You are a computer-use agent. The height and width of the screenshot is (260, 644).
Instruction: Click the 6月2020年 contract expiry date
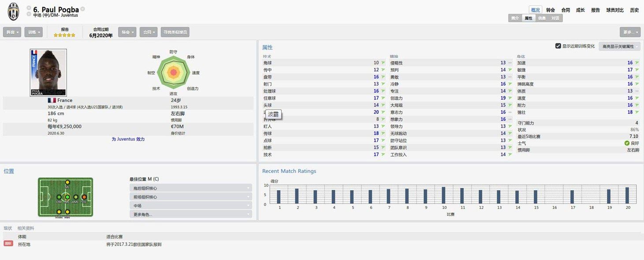pyautogui.click(x=101, y=35)
